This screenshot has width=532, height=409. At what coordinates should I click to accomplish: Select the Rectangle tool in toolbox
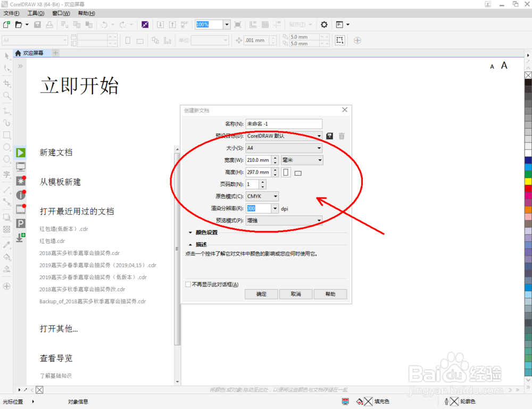[x=7, y=135]
